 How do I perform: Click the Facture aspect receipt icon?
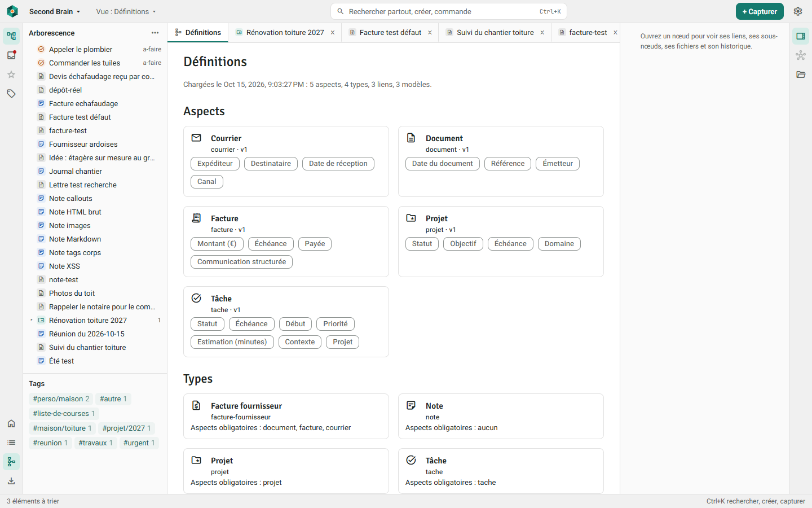[x=196, y=218]
